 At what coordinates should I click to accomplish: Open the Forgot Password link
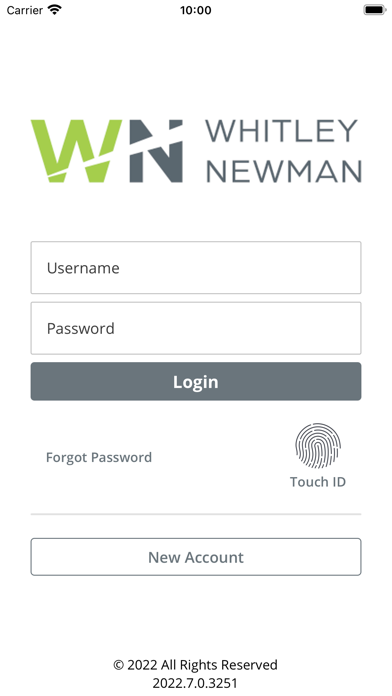(99, 458)
